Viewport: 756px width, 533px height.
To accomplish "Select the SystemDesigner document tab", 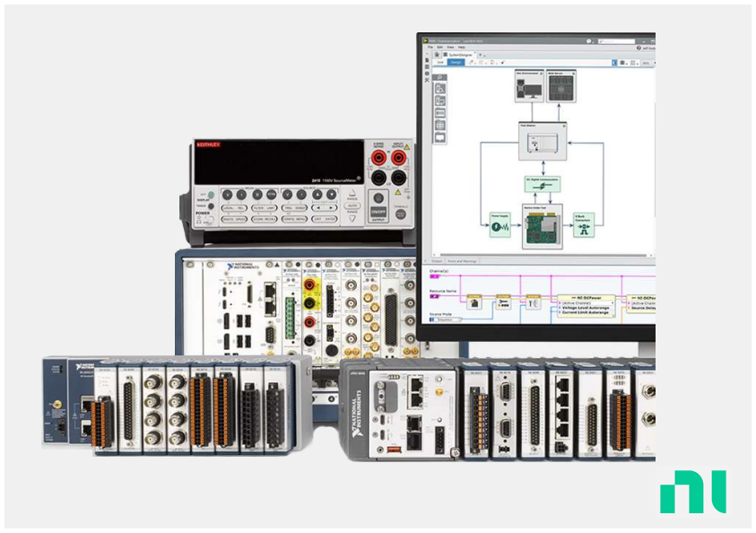I will 458,55.
